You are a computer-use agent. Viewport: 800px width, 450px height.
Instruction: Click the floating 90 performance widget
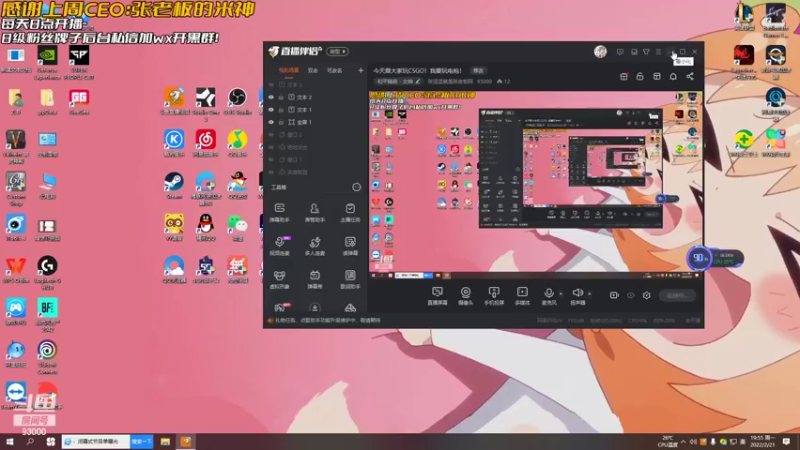click(x=698, y=258)
